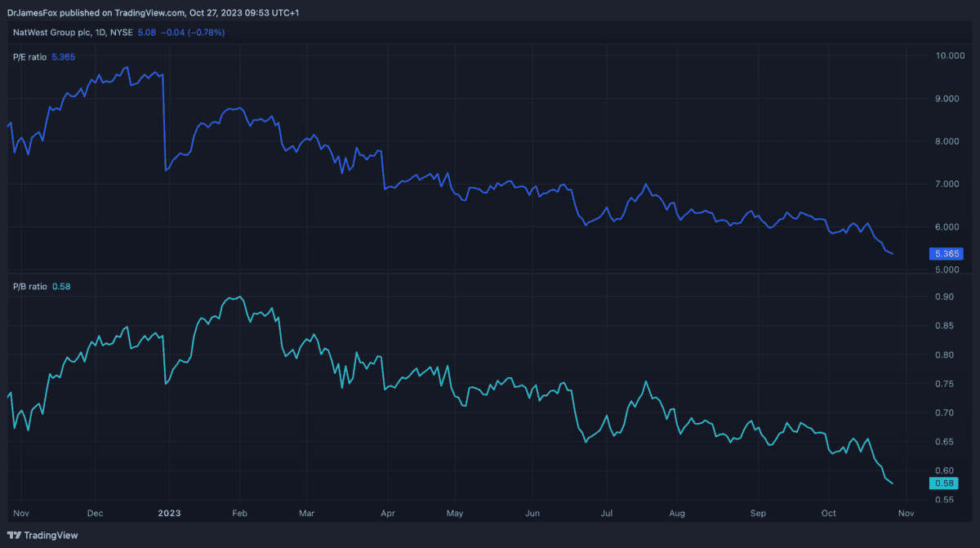Click the blue 5.365 axis price tag

pos(945,254)
